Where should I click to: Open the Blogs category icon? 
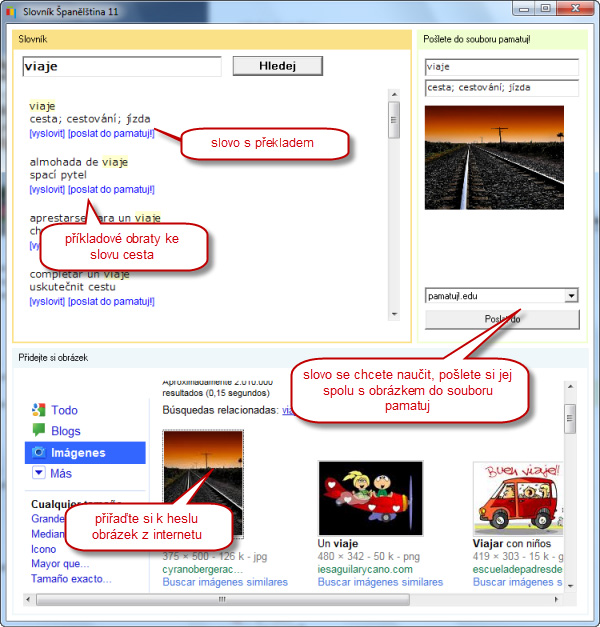point(39,430)
